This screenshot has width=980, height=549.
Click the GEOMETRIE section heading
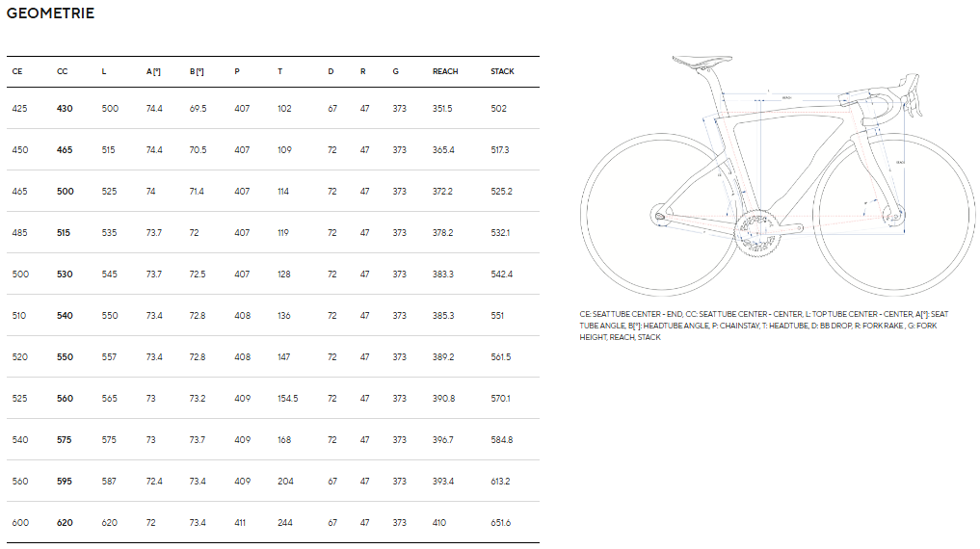[x=50, y=13]
